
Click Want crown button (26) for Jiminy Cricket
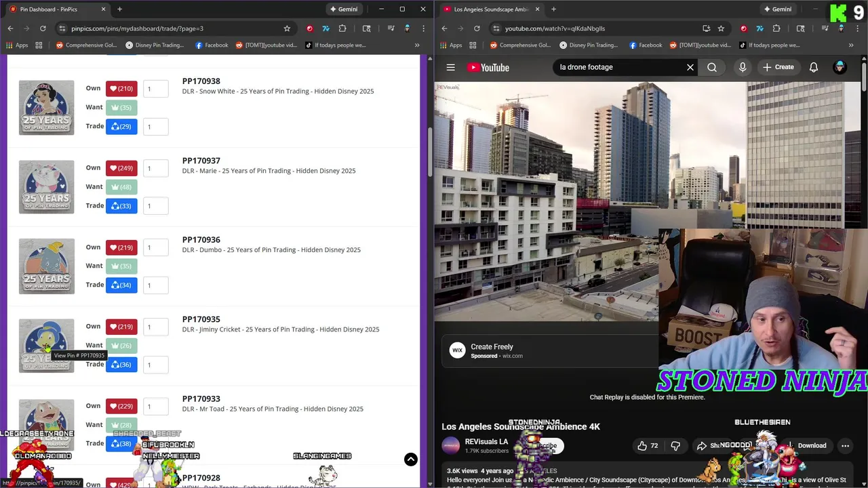click(121, 345)
